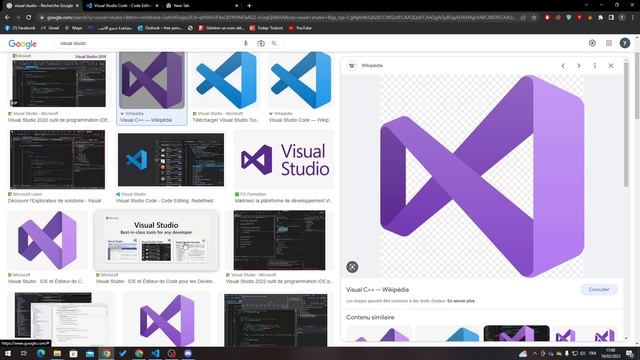Click the dark related image under Contenu similaire
Image resolution: width=640 pixels, height=360 pixels.
click(x=516, y=333)
